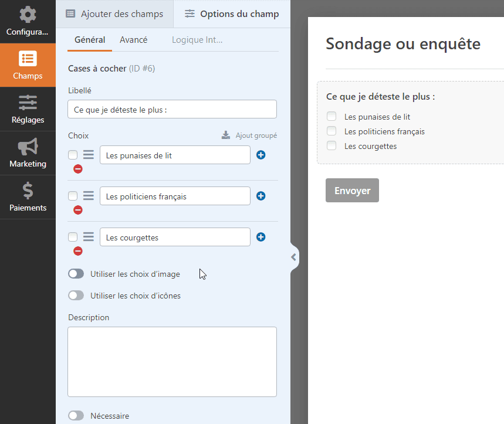Select the Avancé sub-tab

coord(133,40)
